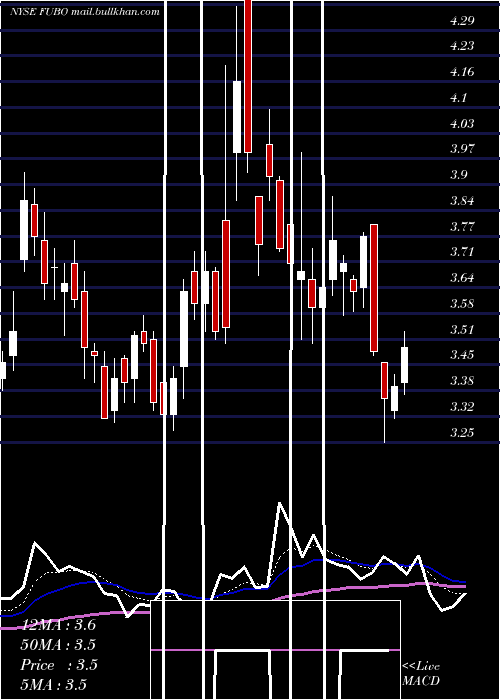500x700 pixels.
Task: Click the 3.38 price axis label
Action: (x=462, y=381)
